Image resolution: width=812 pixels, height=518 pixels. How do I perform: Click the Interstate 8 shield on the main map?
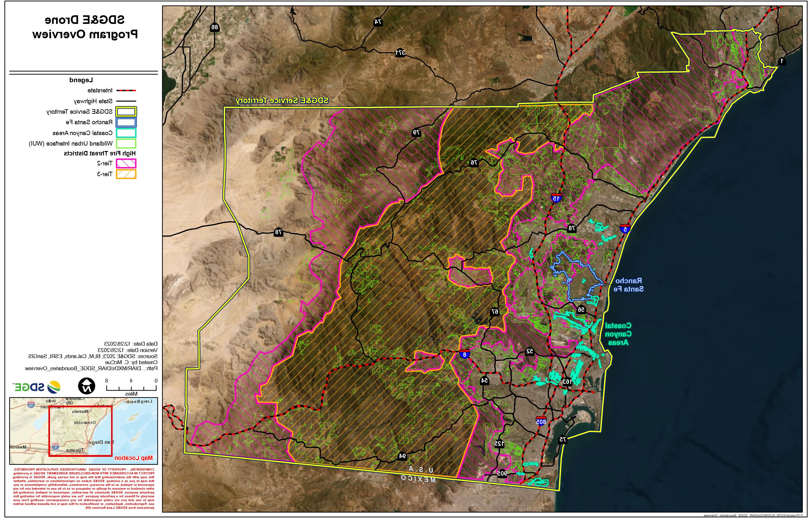(465, 355)
